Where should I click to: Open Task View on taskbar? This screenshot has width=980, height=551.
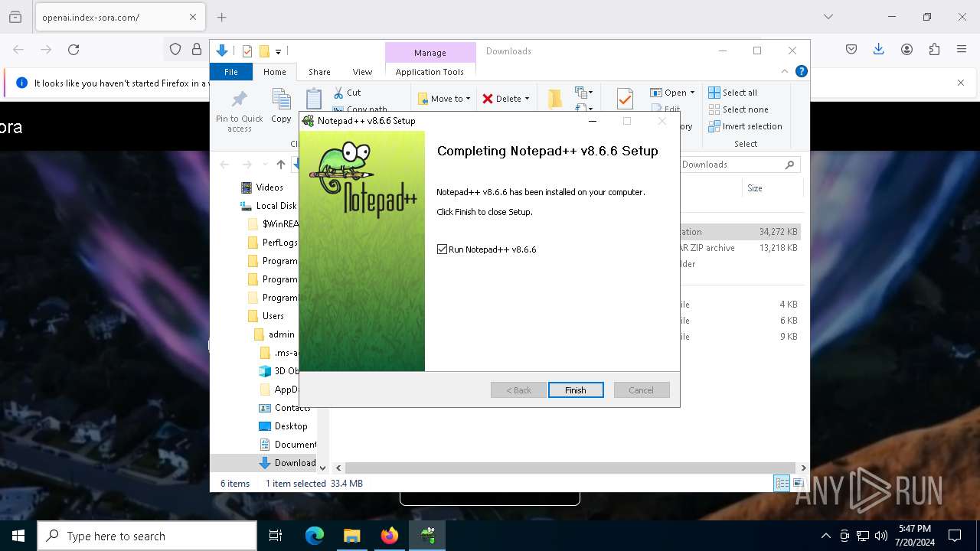[276, 536]
